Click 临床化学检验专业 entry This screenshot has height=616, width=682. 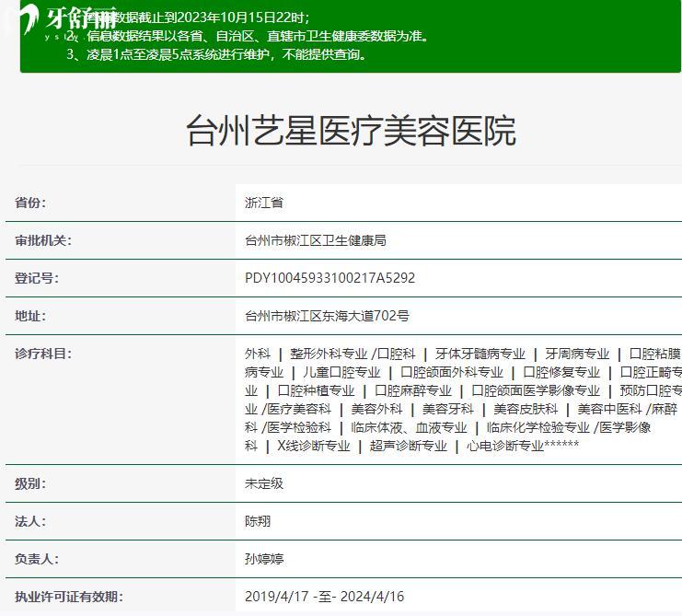(x=538, y=427)
